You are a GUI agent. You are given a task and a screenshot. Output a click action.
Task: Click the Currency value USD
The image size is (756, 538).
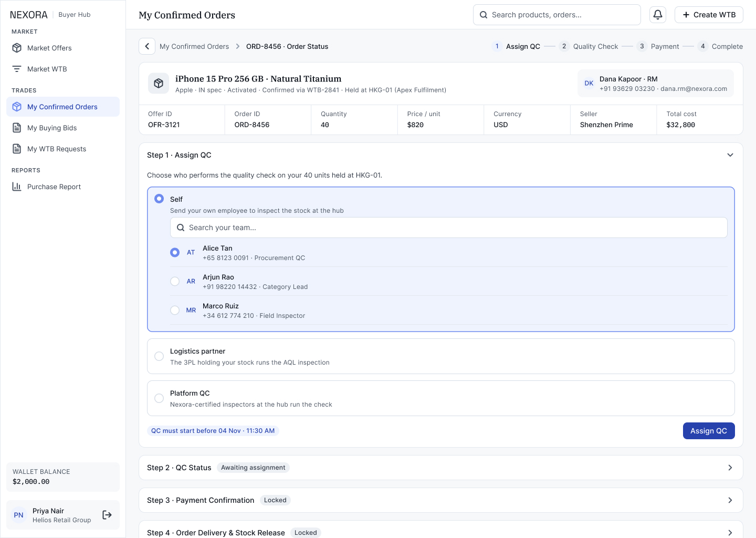click(501, 125)
